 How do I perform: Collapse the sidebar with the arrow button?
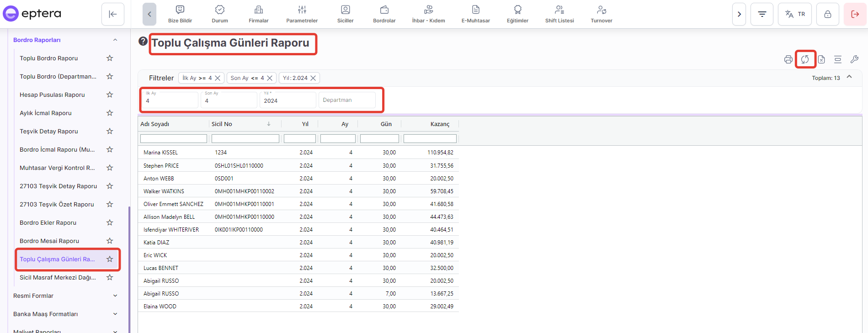point(113,14)
